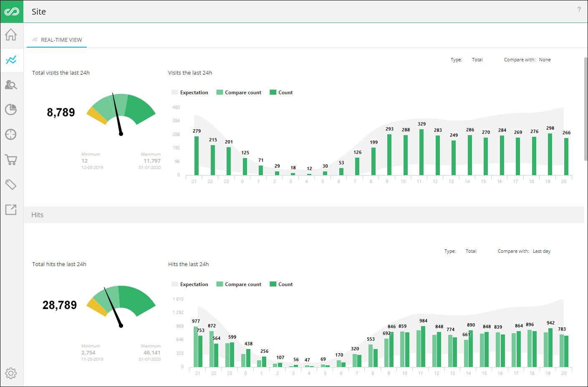Viewport: 588px width, 387px height.
Task: Toggle the Count legend for visits
Action: (x=281, y=92)
